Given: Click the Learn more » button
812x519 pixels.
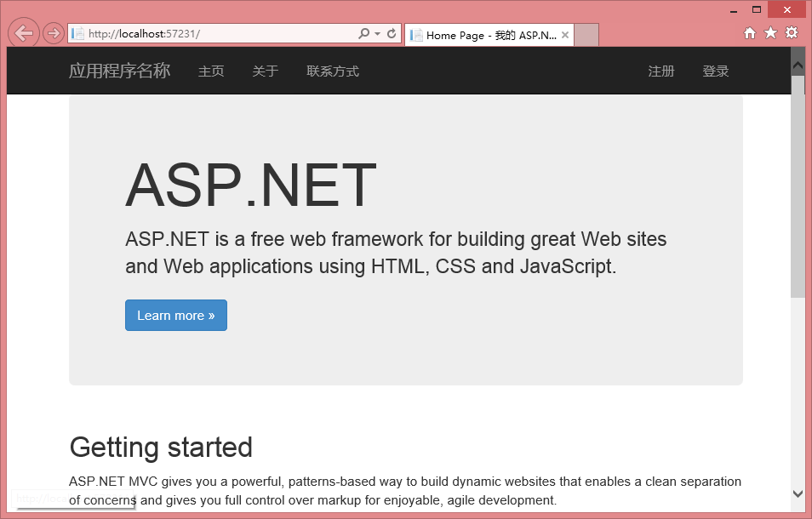Looking at the screenshot, I should (176, 315).
